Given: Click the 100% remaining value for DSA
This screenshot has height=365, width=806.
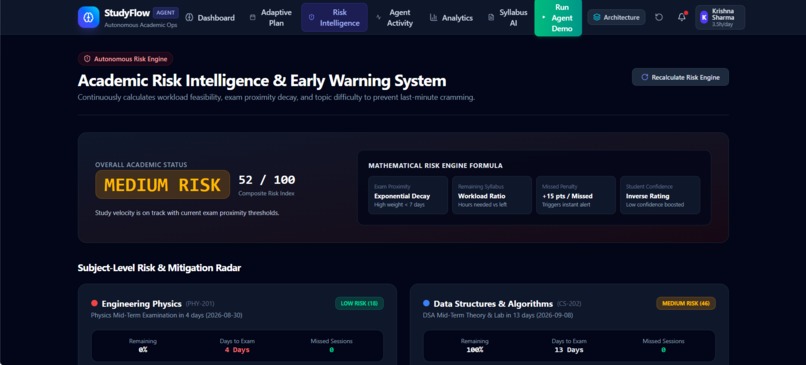Looking at the screenshot, I should coord(474,350).
